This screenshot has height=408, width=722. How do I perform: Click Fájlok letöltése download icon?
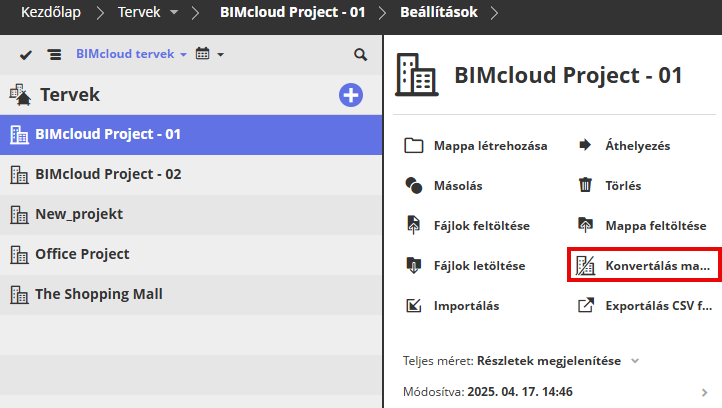(415, 265)
